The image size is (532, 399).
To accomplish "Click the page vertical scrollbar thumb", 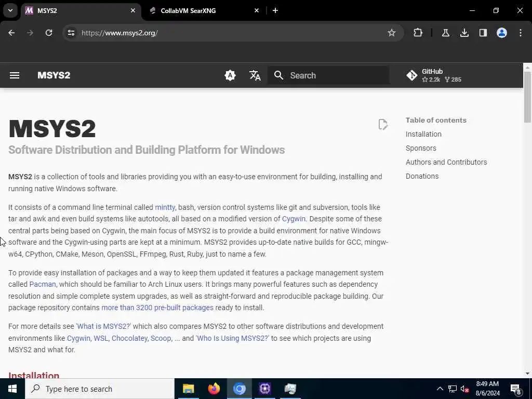I will [x=527, y=97].
